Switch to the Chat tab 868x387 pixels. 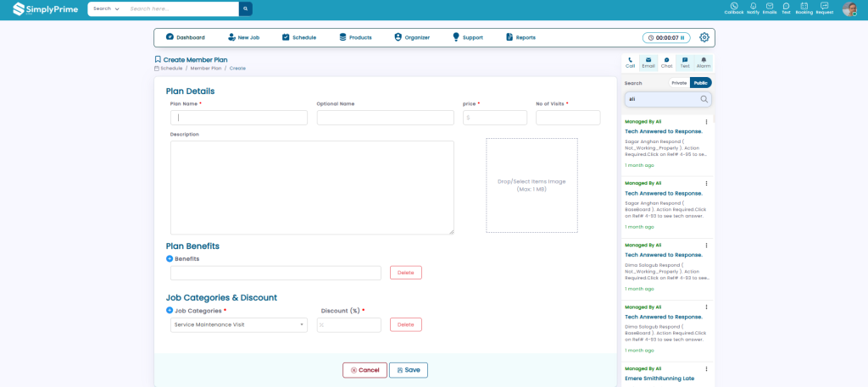point(666,63)
